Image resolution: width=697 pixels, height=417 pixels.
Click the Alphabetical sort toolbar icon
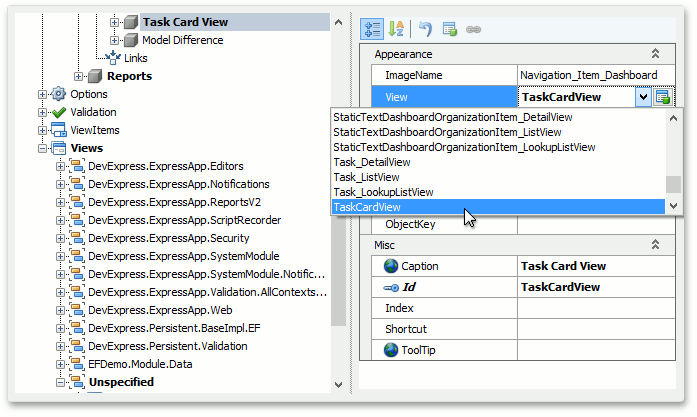coord(396,29)
